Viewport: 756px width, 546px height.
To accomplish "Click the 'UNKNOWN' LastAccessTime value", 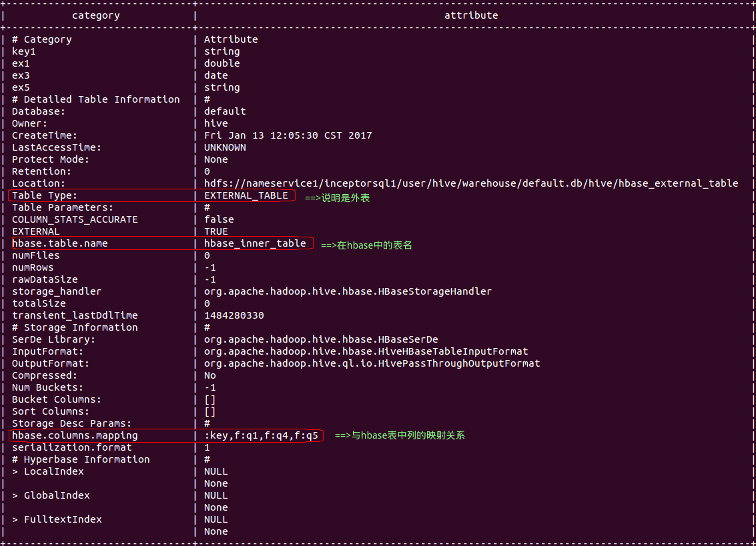I will coord(225,147).
